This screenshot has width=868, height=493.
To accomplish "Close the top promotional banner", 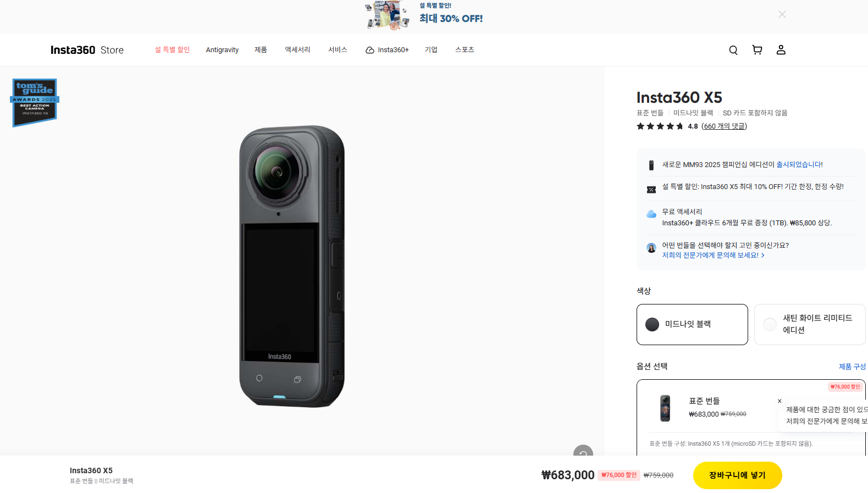I will (x=782, y=14).
